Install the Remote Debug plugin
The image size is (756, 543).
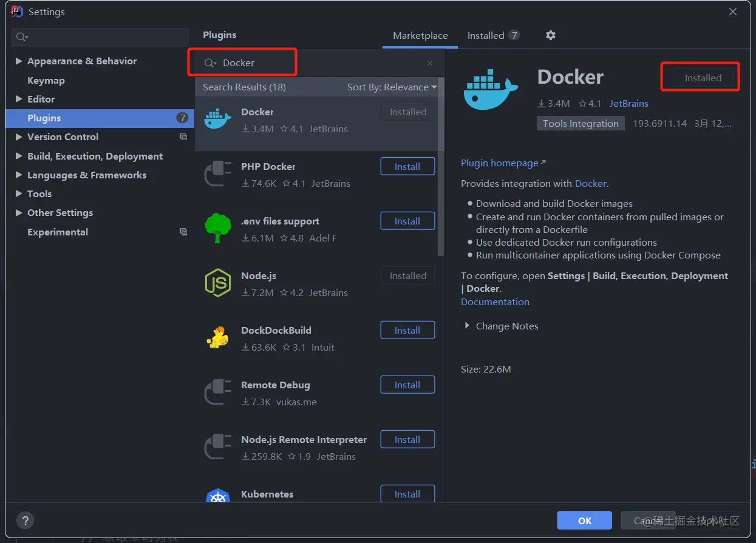point(407,385)
